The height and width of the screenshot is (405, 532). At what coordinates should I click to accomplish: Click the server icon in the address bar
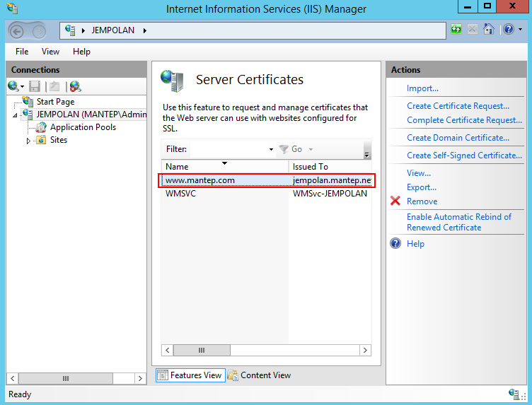click(x=70, y=30)
